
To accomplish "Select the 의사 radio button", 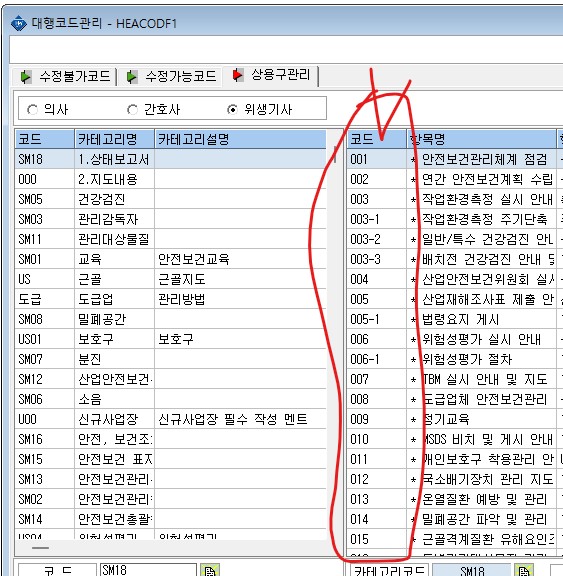I will pyautogui.click(x=32, y=109).
